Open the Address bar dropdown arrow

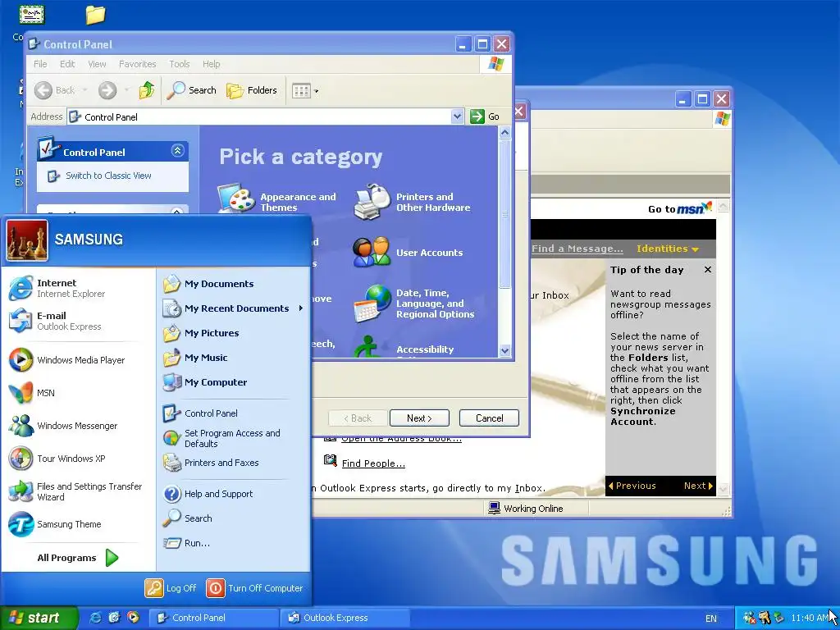[457, 116]
